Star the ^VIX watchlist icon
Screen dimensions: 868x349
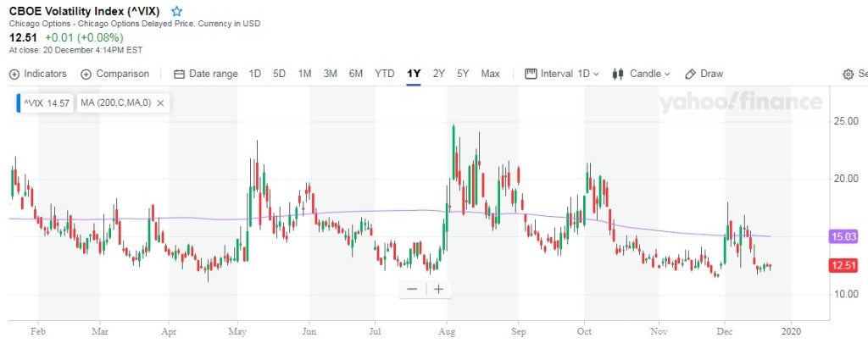176,11
